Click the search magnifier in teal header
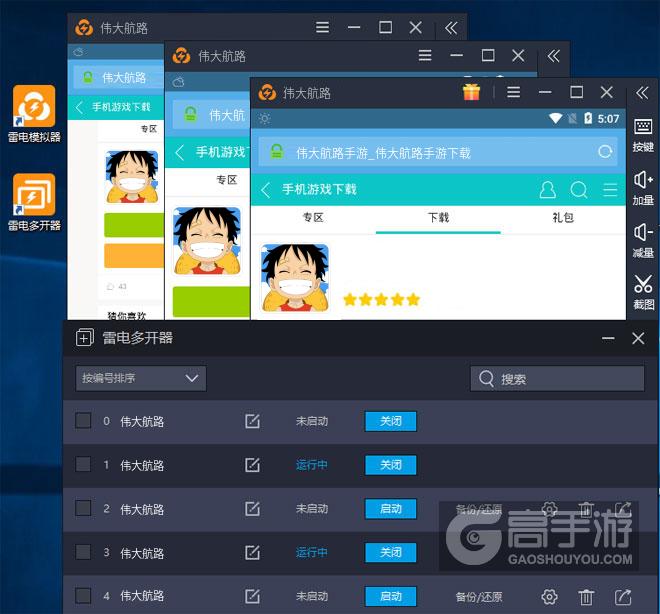The height and width of the screenshot is (614, 660). pyautogui.click(x=579, y=190)
